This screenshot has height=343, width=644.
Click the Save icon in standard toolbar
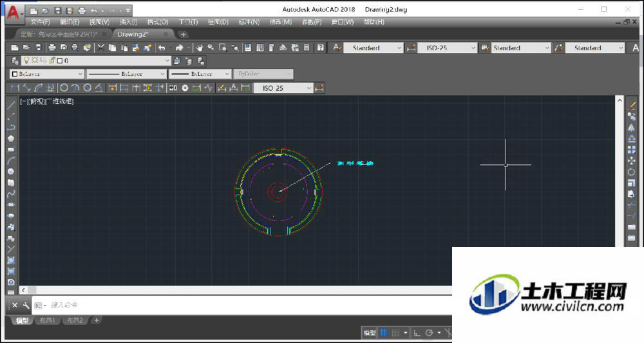click(38, 48)
